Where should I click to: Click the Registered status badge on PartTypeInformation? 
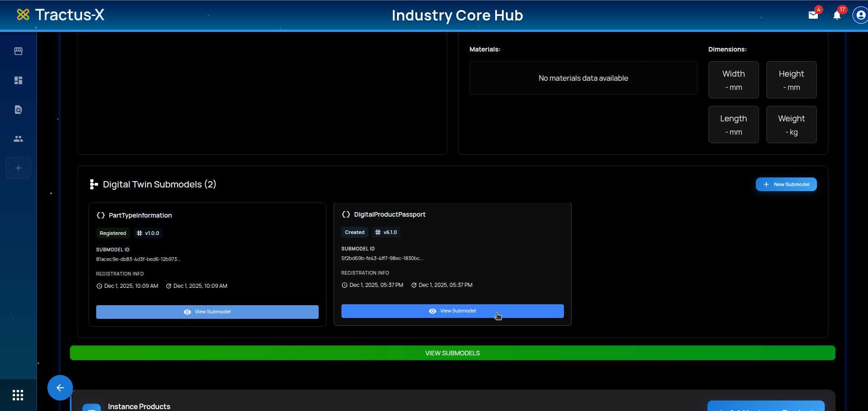pos(113,233)
